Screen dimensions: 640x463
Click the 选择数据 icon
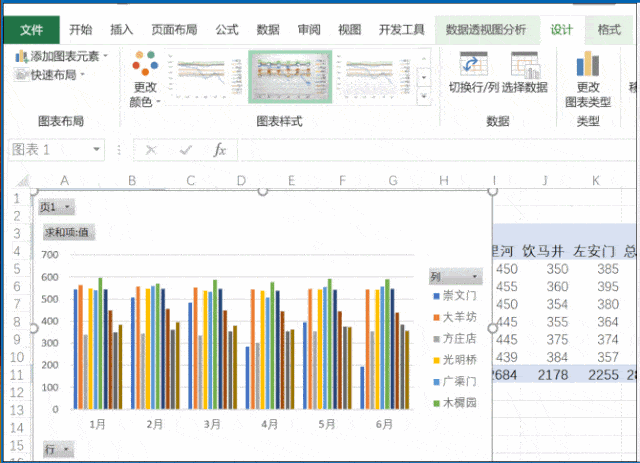[524, 65]
